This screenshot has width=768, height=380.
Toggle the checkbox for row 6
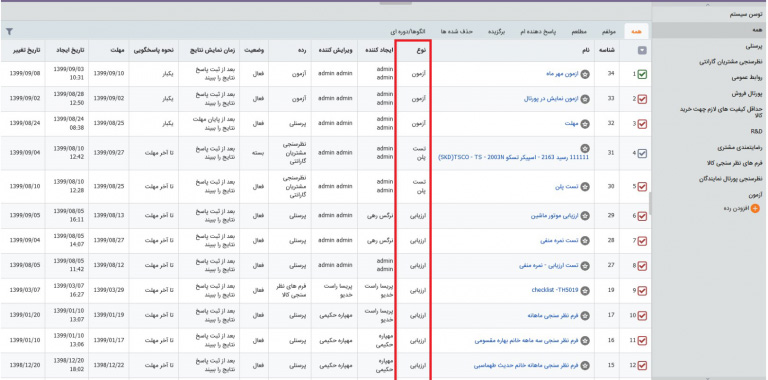click(642, 216)
